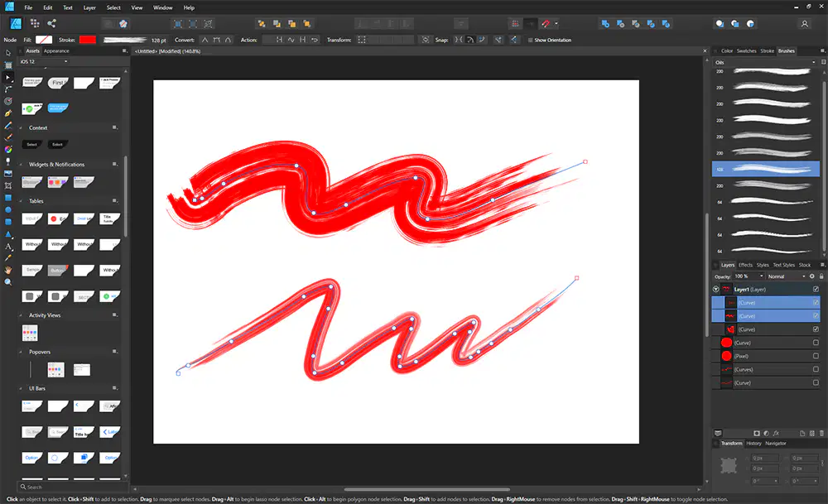
Task: Click the red Stroke color swatch
Action: (x=88, y=40)
